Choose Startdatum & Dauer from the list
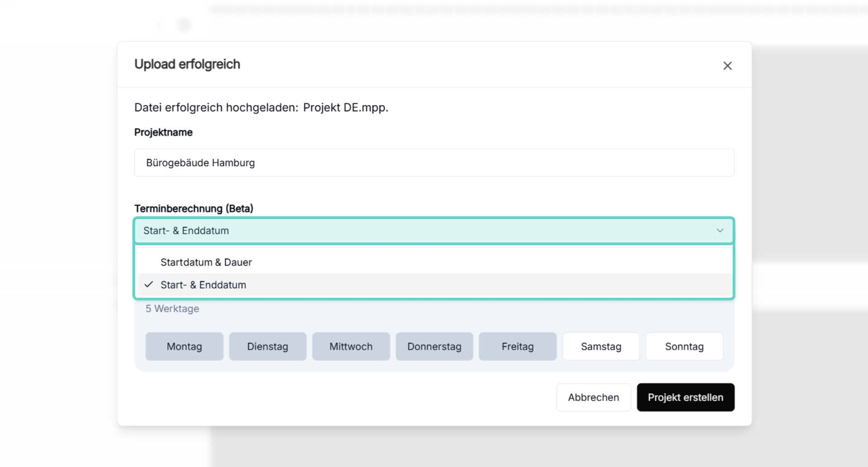 click(206, 262)
